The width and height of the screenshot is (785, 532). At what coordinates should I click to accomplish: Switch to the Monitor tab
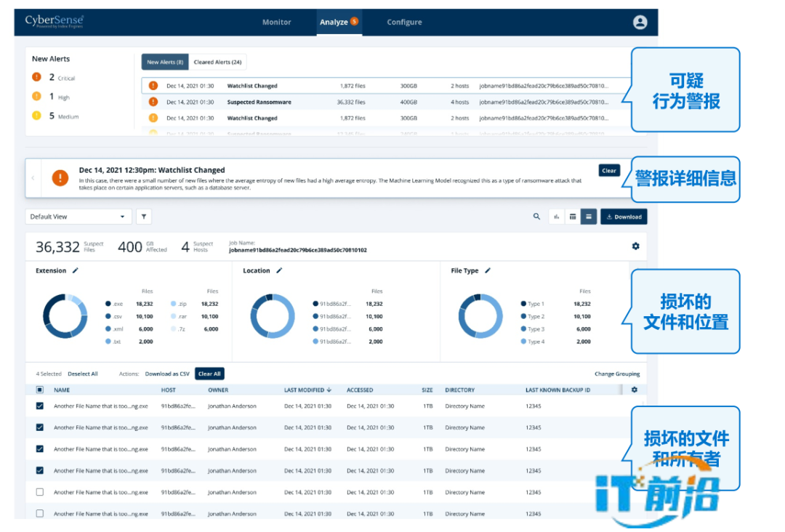[x=276, y=23]
